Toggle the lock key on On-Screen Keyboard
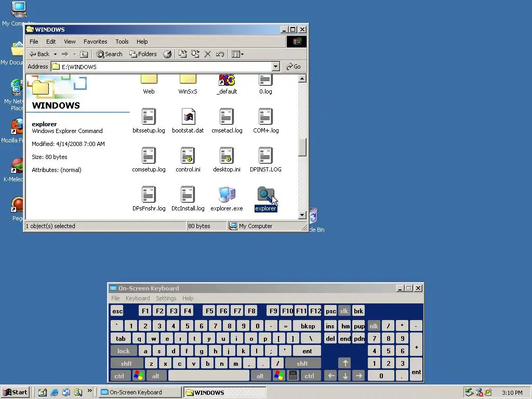This screenshot has width=532, height=399. pyautogui.click(x=124, y=351)
